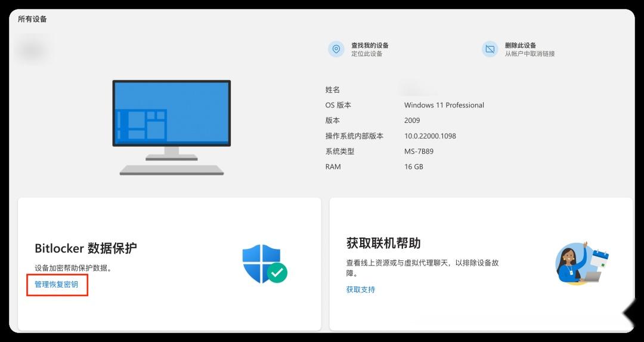Click the Find my device location icon
644x342 pixels.
tap(336, 50)
